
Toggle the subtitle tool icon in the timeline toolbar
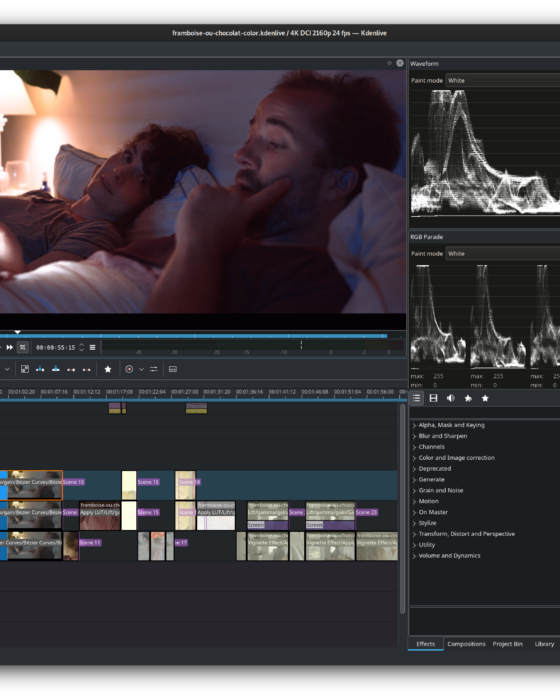pyautogui.click(x=173, y=369)
